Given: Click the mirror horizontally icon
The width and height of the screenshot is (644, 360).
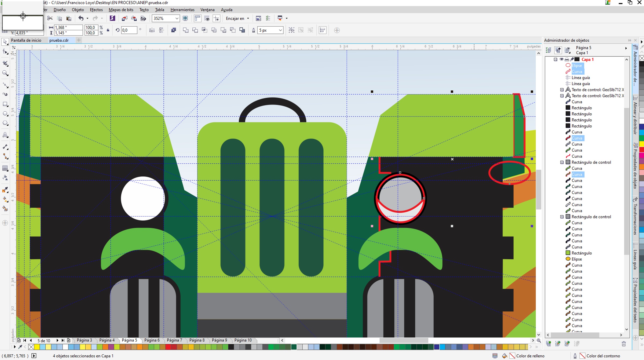Looking at the screenshot, I should click(x=152, y=30).
